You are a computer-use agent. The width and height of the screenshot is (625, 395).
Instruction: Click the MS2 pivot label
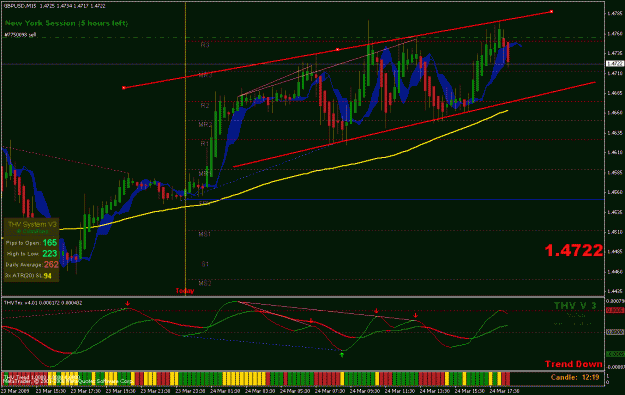pos(205,283)
